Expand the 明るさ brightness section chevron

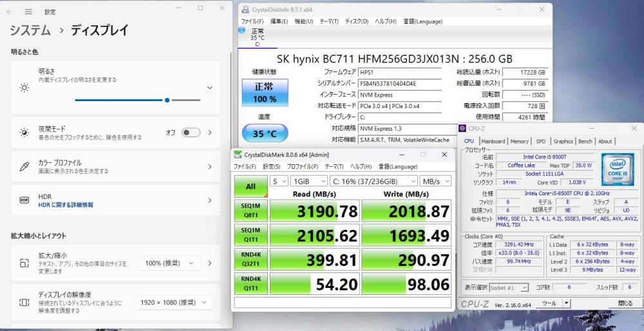tap(209, 88)
